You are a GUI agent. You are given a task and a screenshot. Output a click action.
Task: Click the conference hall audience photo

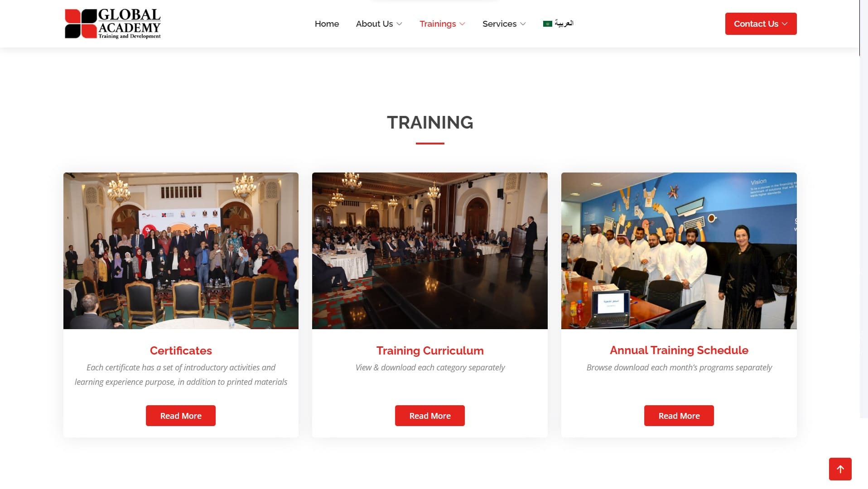[430, 251]
